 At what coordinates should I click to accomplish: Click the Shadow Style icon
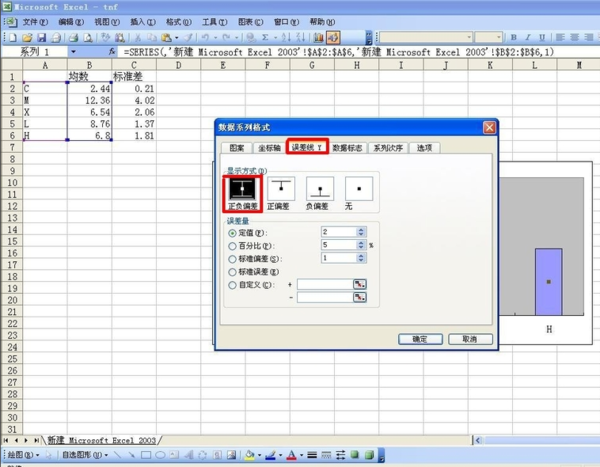pyautogui.click(x=355, y=455)
